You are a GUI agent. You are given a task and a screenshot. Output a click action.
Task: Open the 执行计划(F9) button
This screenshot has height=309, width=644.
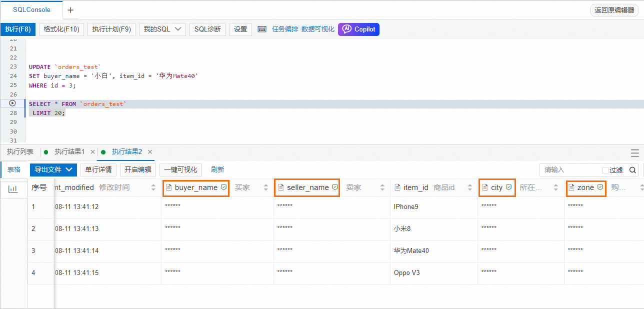[x=111, y=29]
